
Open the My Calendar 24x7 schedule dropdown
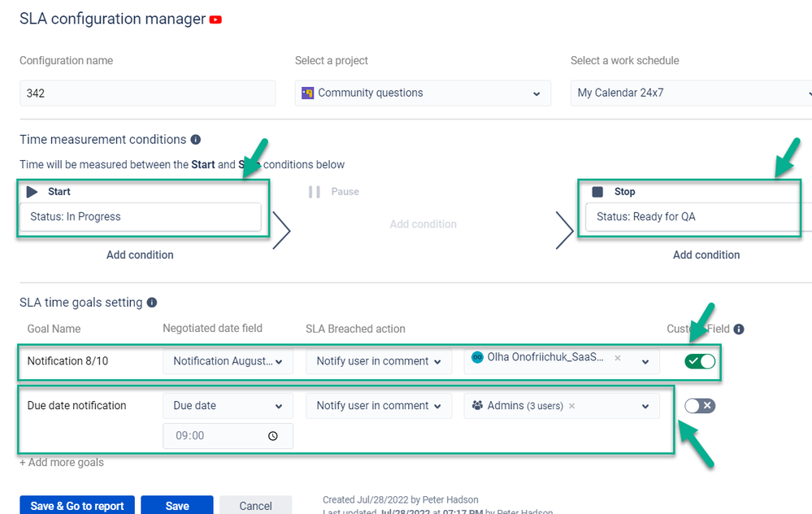click(x=692, y=94)
